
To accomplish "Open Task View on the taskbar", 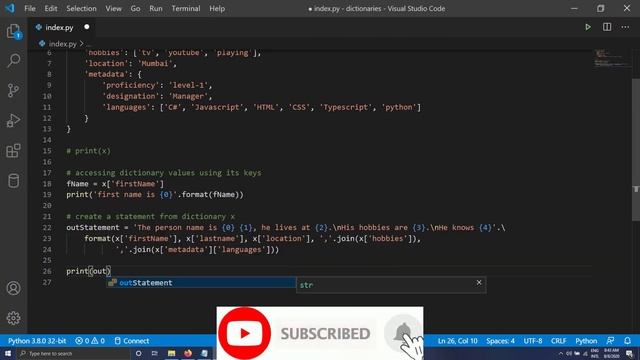I will click(155, 353).
